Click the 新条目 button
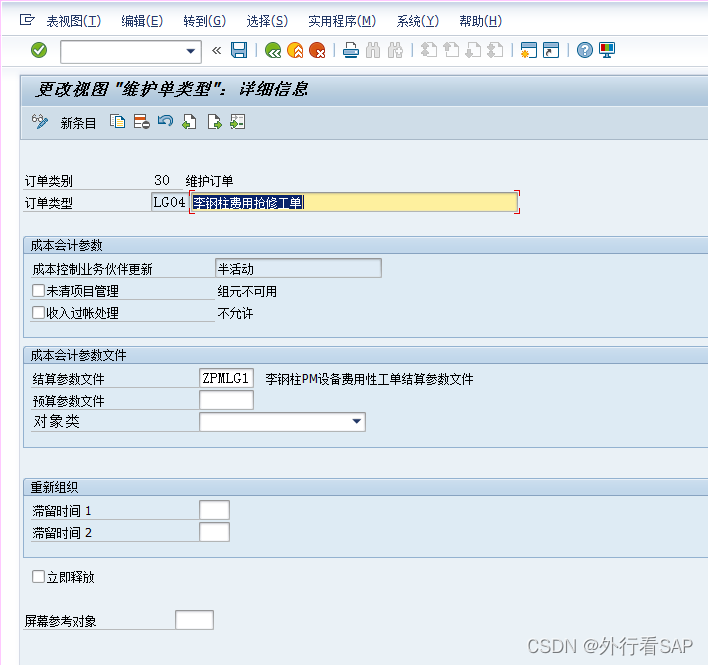708x665 pixels. pos(78,123)
